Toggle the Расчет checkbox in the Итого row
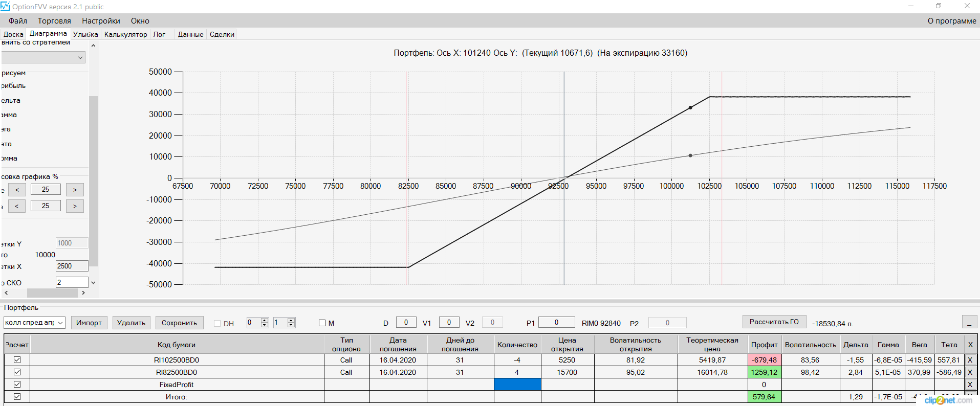The height and width of the screenshot is (406, 980). pyautogui.click(x=17, y=397)
